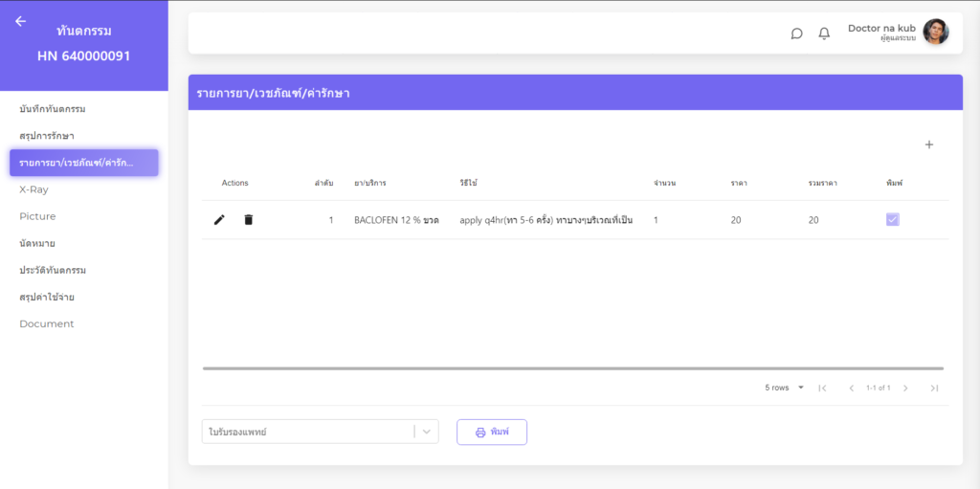Go to the first page of table
The image size is (980, 489).
[821, 388]
